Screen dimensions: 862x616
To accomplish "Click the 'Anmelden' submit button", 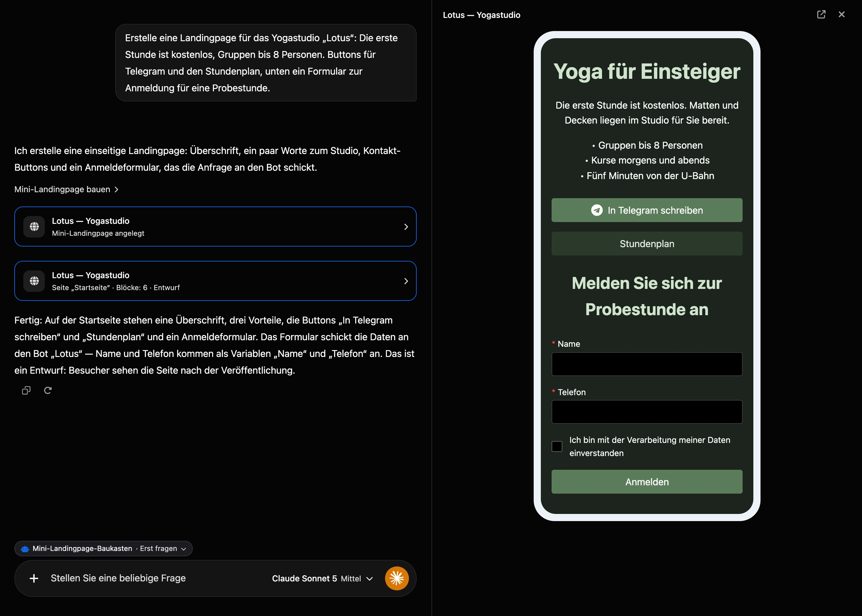I will [646, 482].
